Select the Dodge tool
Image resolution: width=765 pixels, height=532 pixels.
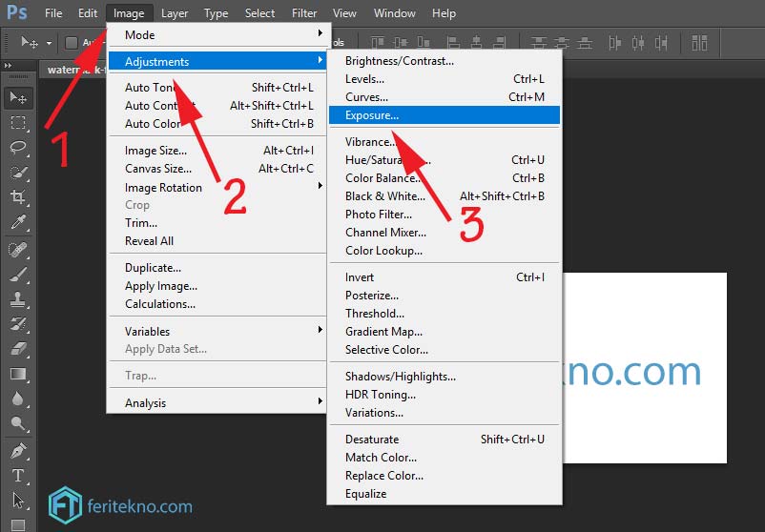coord(18,423)
